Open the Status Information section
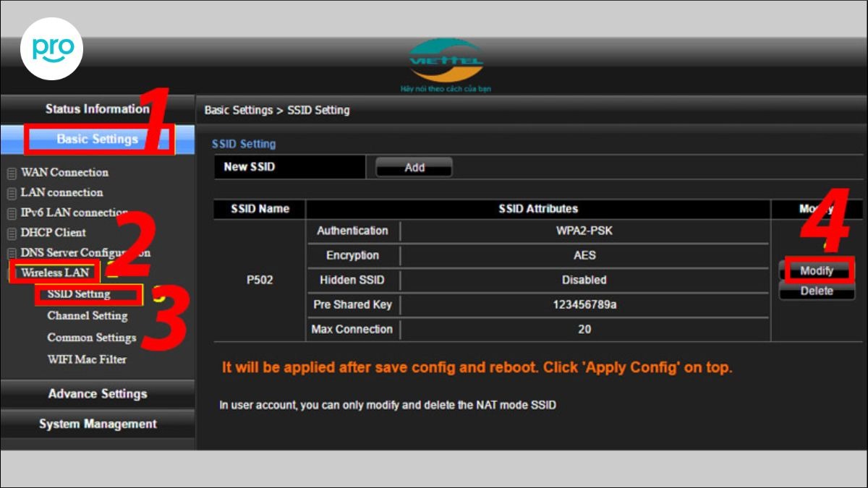This screenshot has width=868, height=488. [97, 109]
